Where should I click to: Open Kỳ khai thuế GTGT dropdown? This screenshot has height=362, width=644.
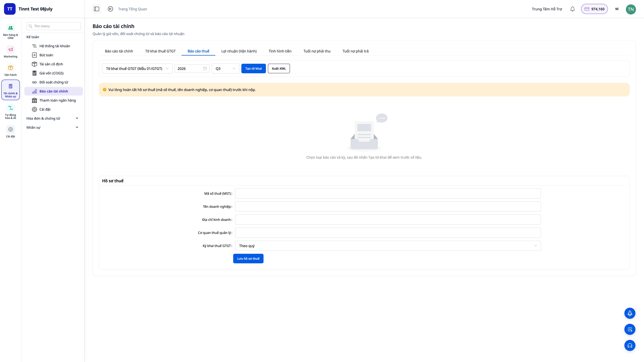(388, 246)
